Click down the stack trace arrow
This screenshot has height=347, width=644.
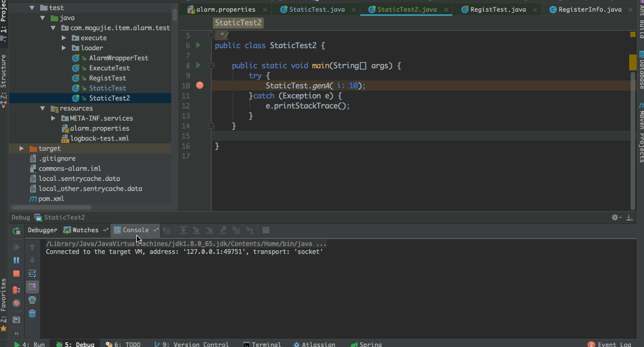coord(32,260)
